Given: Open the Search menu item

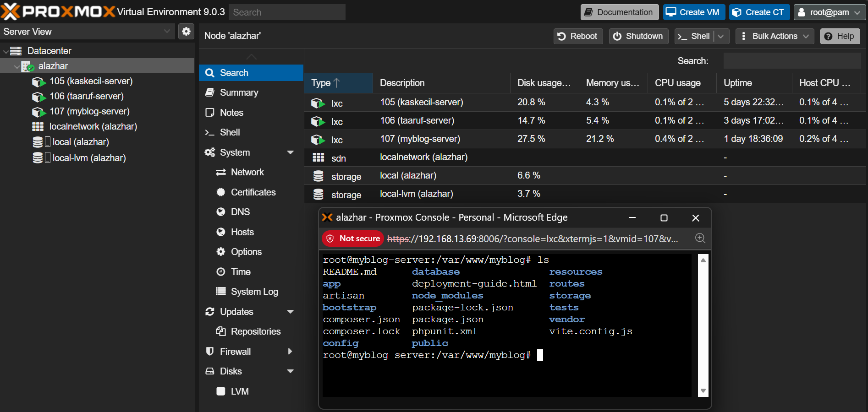Looking at the screenshot, I should pos(251,73).
